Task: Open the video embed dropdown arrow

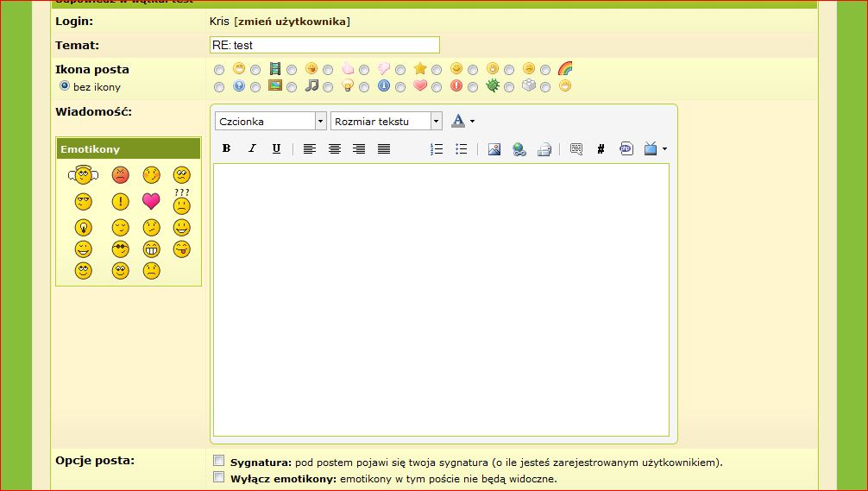Action: (x=664, y=149)
